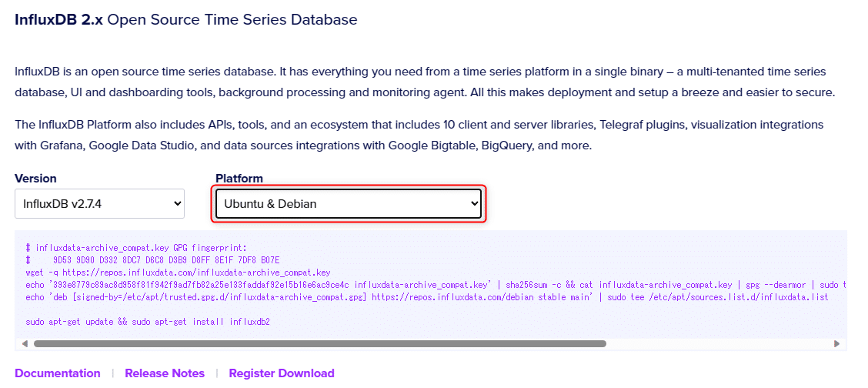Click the wget -q command line
The image size is (868, 388).
(x=179, y=273)
